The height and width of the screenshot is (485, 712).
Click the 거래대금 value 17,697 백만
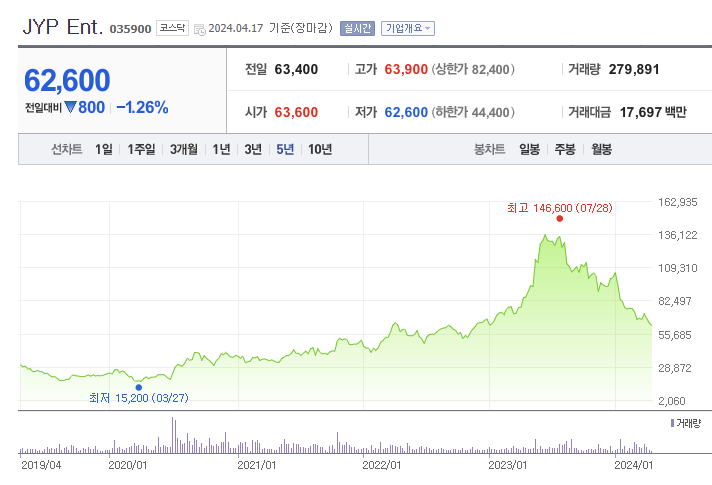pyautogui.click(x=653, y=112)
